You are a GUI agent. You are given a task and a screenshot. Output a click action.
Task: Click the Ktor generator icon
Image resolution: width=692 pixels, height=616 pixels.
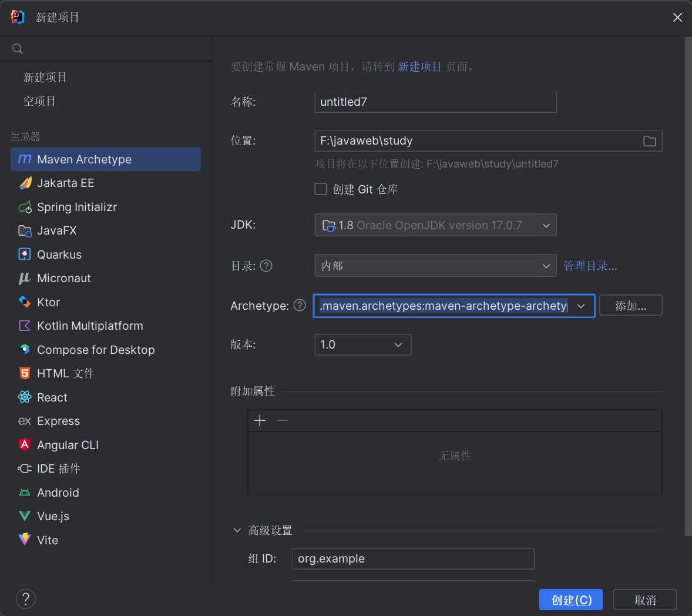(x=25, y=302)
